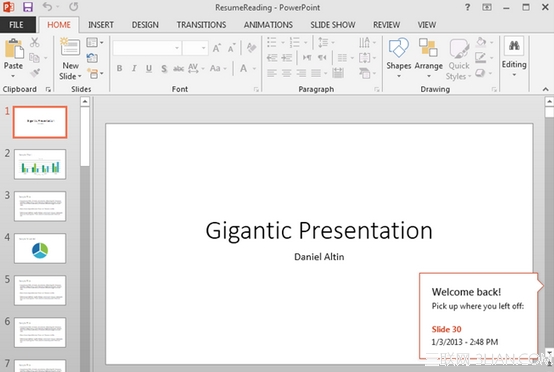Select slide 2 bar chart thumbnail

[40, 164]
